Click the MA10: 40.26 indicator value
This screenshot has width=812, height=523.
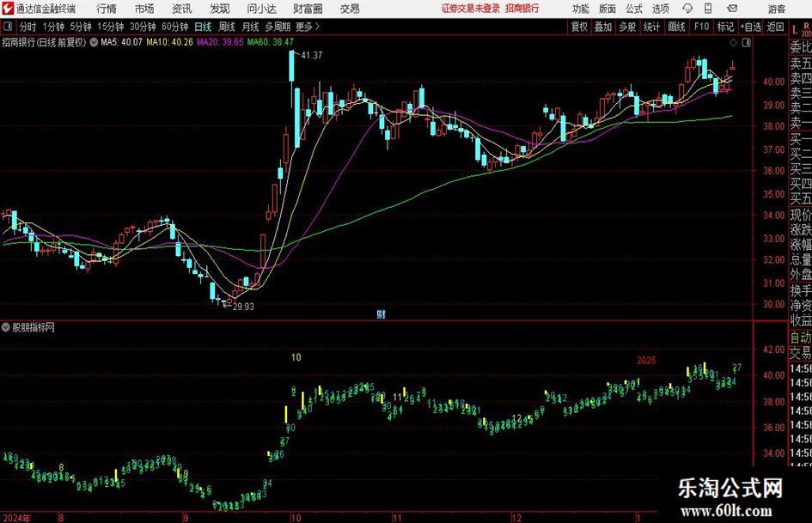169,42
